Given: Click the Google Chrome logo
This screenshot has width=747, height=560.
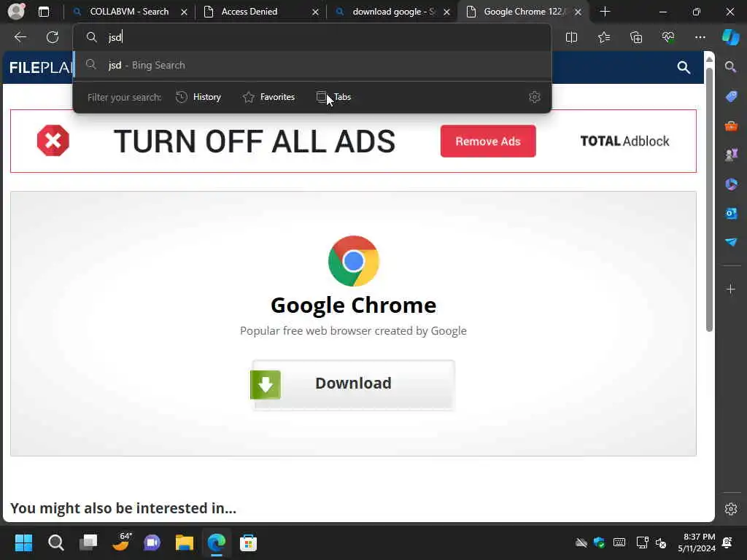Looking at the screenshot, I should [x=354, y=261].
